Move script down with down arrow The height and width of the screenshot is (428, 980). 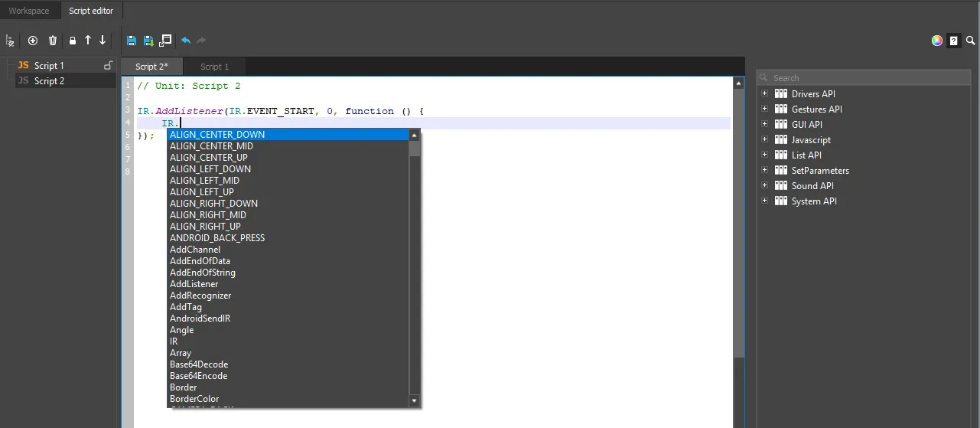(103, 40)
